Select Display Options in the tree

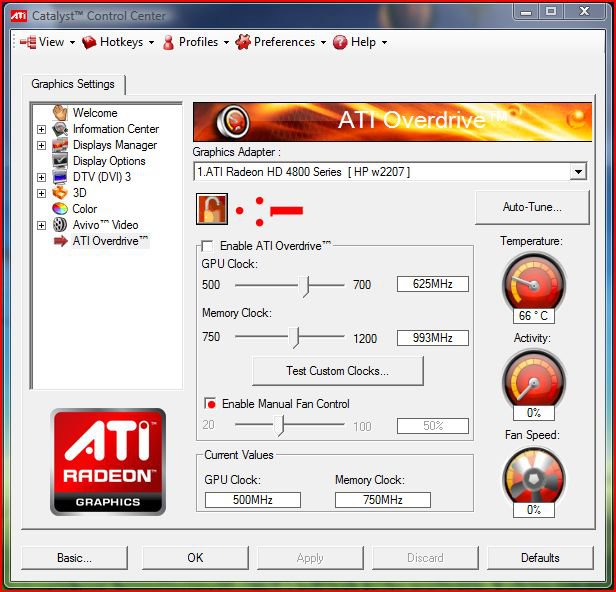pyautogui.click(x=109, y=161)
